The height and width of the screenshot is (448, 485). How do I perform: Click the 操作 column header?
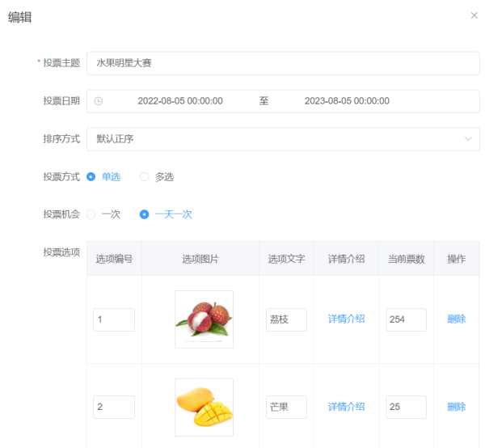[457, 259]
